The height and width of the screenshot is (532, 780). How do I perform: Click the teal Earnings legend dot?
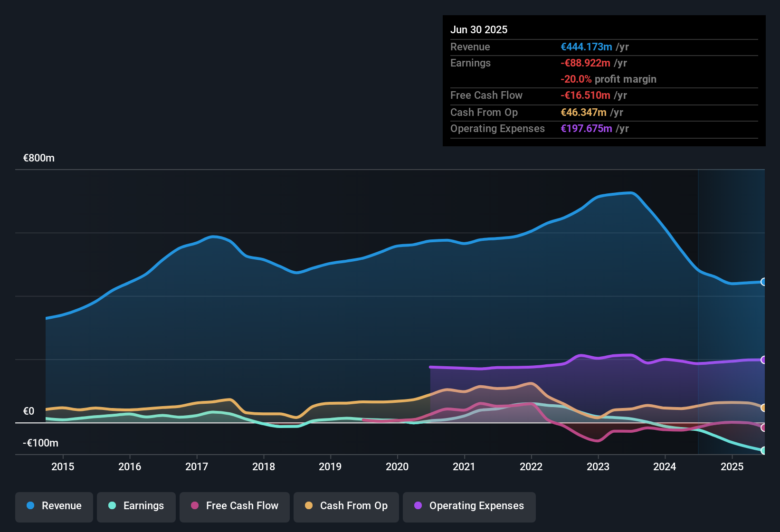click(112, 505)
